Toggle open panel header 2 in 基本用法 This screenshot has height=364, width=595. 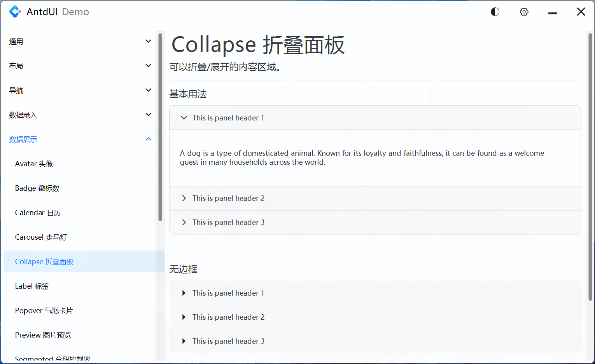pos(228,198)
